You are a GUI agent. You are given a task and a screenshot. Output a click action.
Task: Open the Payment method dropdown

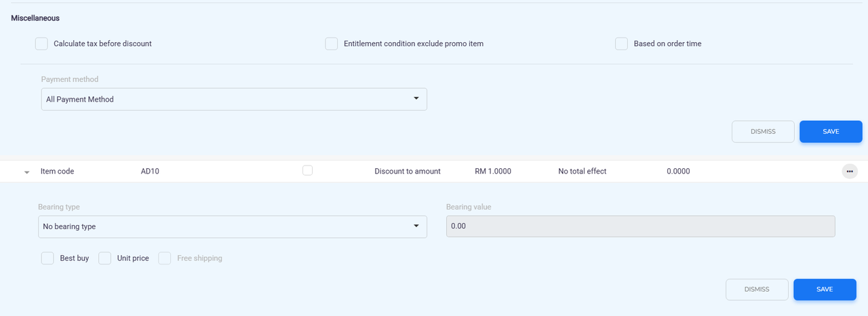[x=234, y=100]
